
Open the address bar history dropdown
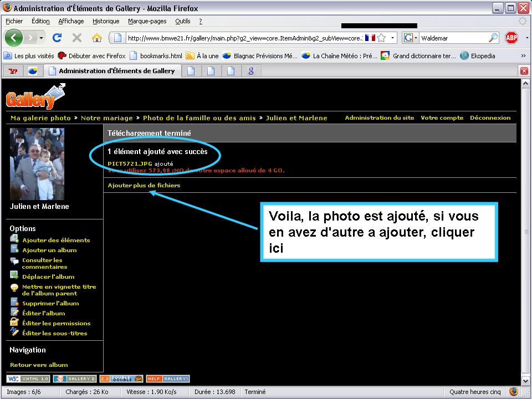pyautogui.click(x=393, y=38)
